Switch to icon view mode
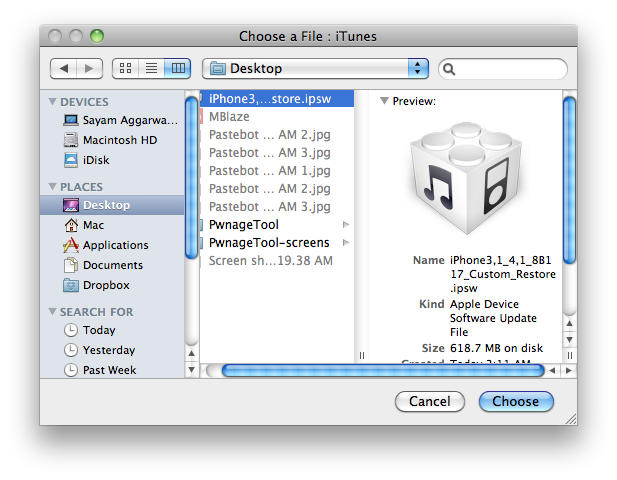The height and width of the screenshot is (480, 617). pyautogui.click(x=126, y=69)
